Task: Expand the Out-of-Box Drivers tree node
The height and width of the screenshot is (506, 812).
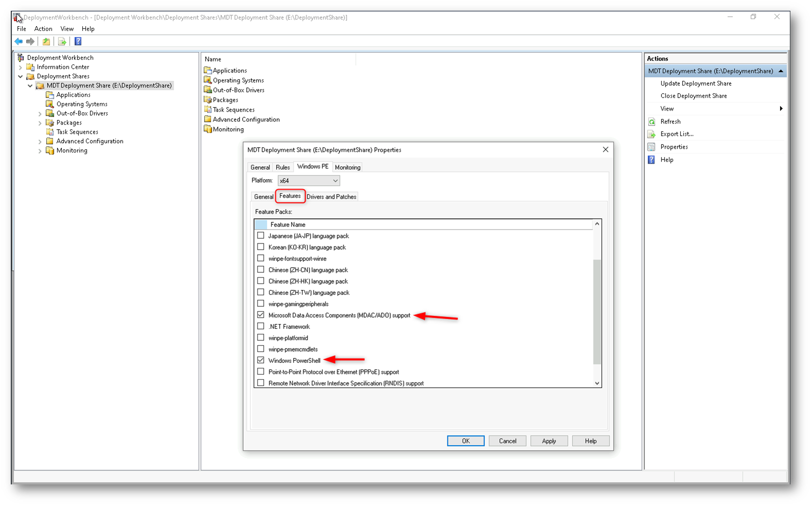Action: (40, 114)
